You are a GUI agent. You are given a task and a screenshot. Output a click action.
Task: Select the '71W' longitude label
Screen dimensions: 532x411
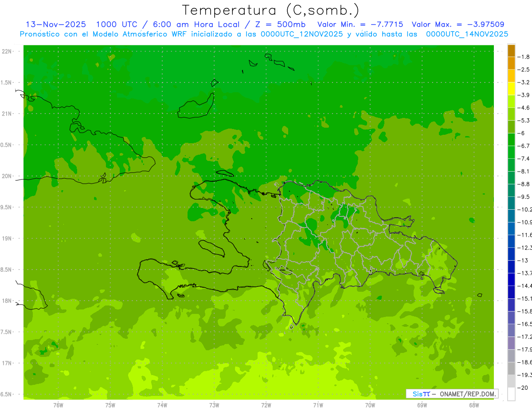click(318, 405)
